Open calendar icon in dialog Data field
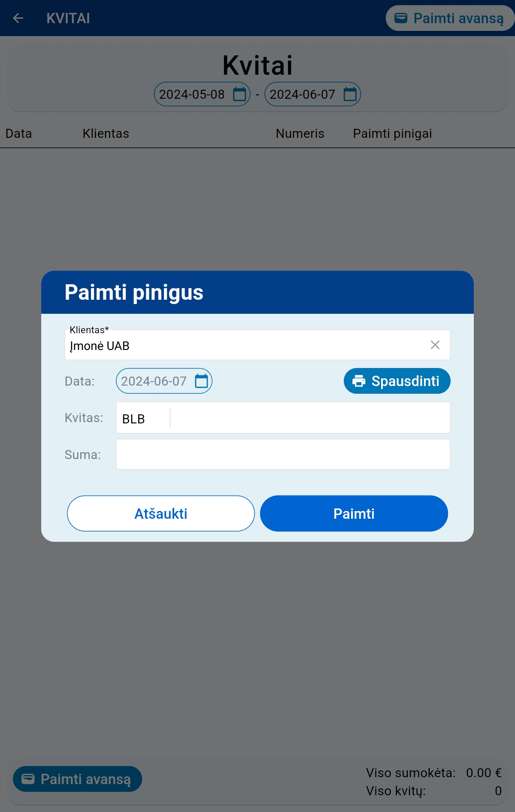Image resolution: width=515 pixels, height=812 pixels. (201, 381)
